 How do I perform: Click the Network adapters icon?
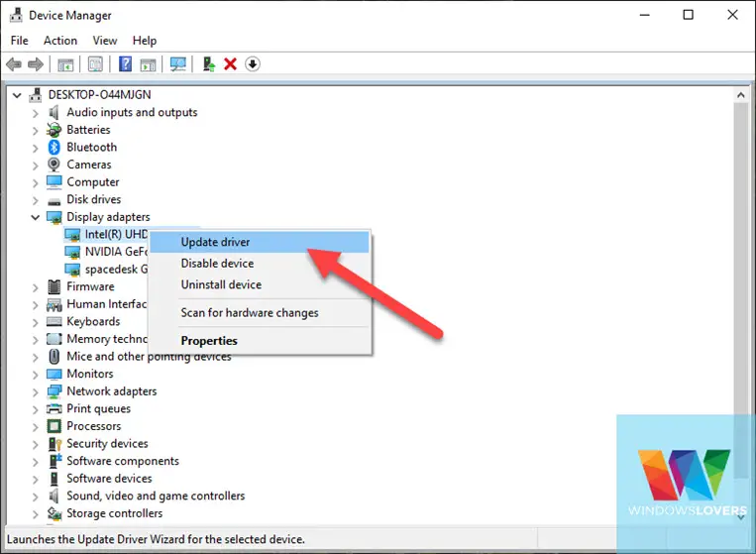pos(54,391)
